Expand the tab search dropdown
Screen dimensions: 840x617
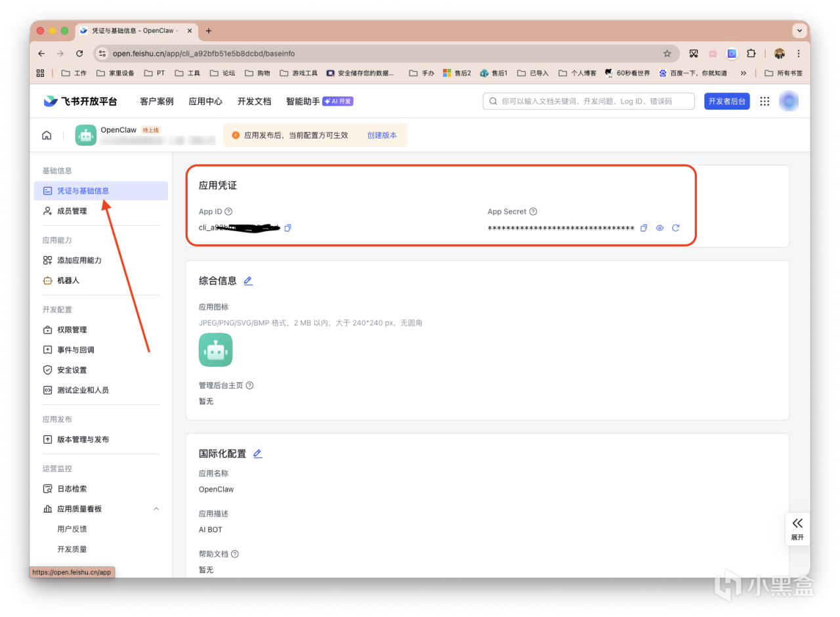tap(799, 31)
